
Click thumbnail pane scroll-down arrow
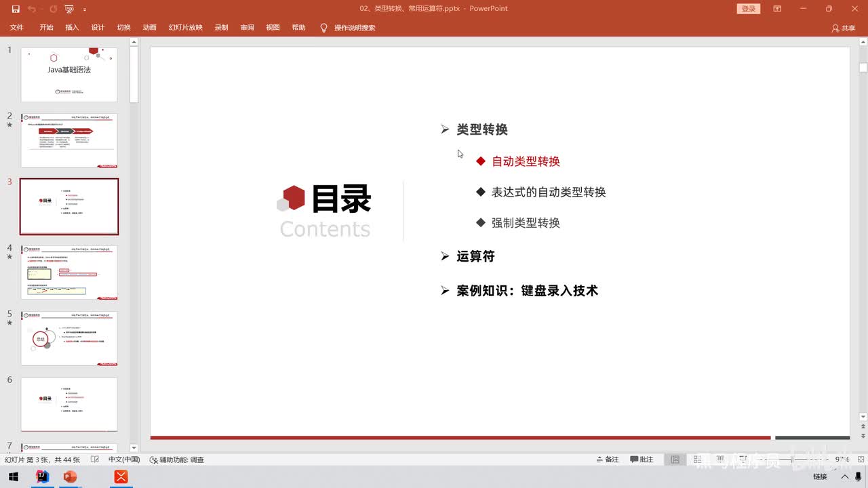click(x=134, y=447)
